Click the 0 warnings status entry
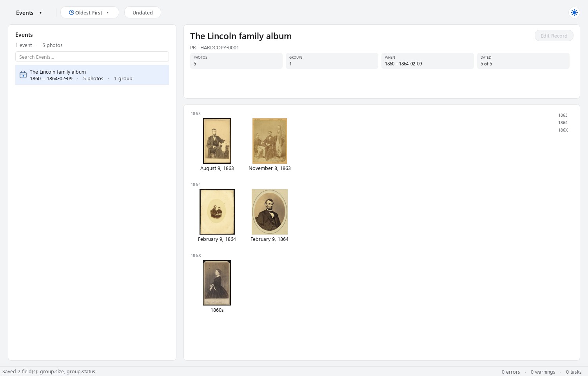Screen dimensions: 588x376 tap(543, 372)
